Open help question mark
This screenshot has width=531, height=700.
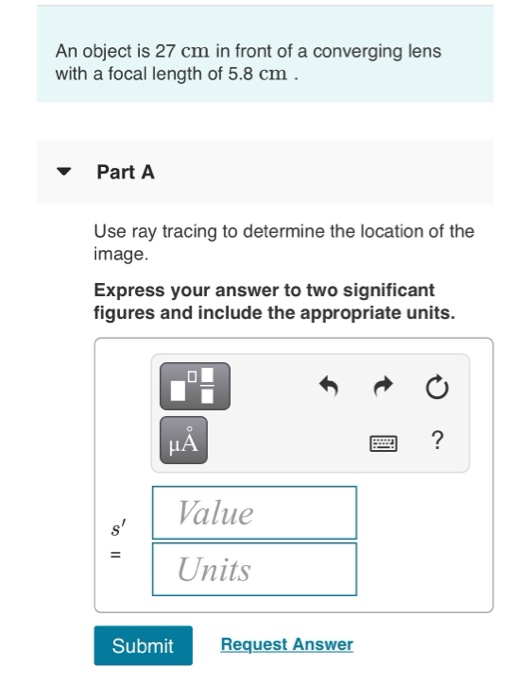(x=438, y=441)
